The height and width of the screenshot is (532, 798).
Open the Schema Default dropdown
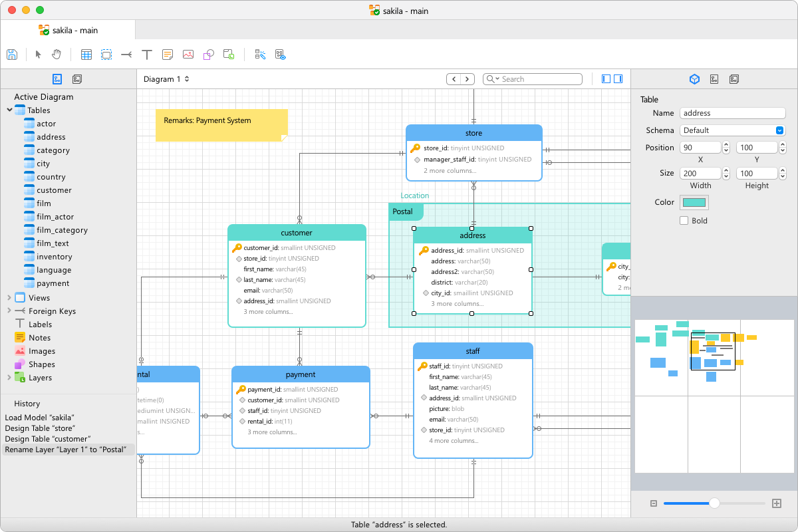click(x=732, y=130)
